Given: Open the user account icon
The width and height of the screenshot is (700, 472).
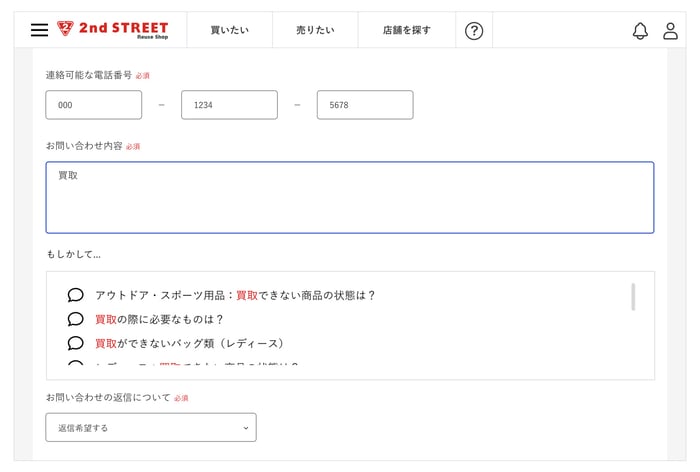Looking at the screenshot, I should click(670, 31).
